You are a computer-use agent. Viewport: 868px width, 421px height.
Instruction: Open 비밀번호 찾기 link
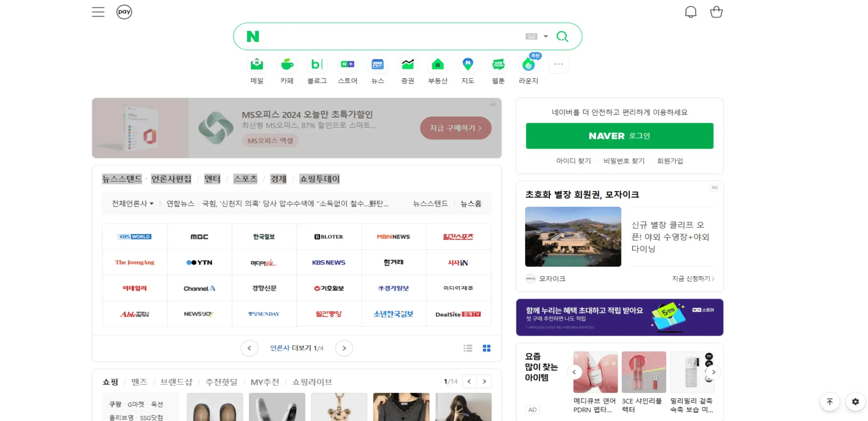pos(624,161)
